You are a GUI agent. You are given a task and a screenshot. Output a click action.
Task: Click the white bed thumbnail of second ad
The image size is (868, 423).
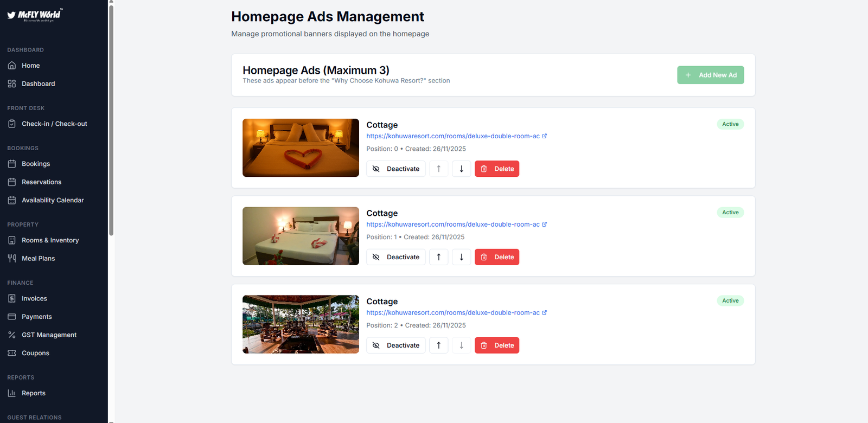(301, 236)
